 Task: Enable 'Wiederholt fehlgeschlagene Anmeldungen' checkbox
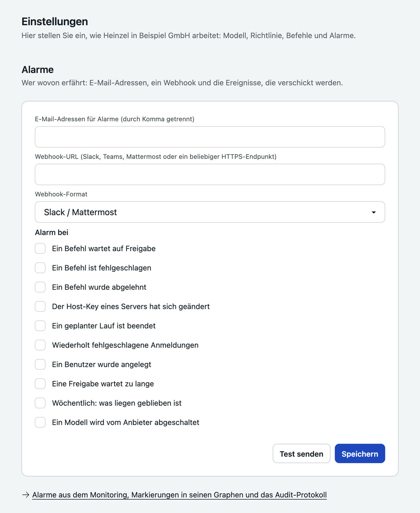(40, 345)
